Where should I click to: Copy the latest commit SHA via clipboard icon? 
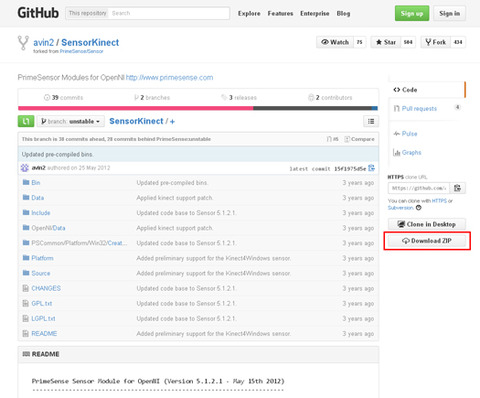371,168
